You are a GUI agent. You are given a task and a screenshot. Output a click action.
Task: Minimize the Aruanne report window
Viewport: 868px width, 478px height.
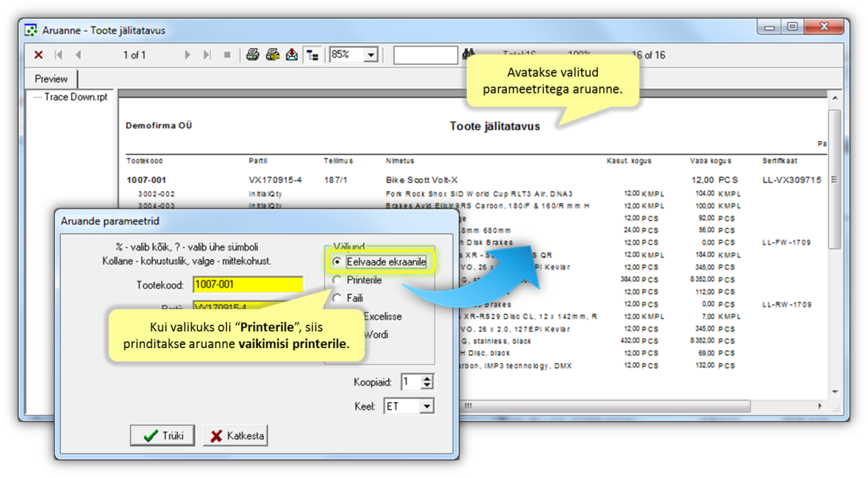click(x=769, y=27)
